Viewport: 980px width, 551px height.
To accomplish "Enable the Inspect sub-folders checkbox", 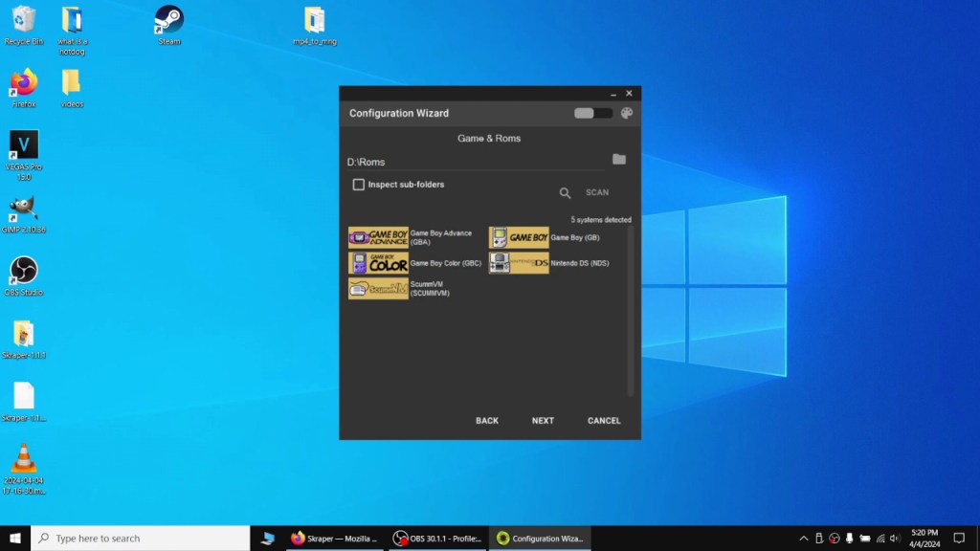I will tap(359, 185).
